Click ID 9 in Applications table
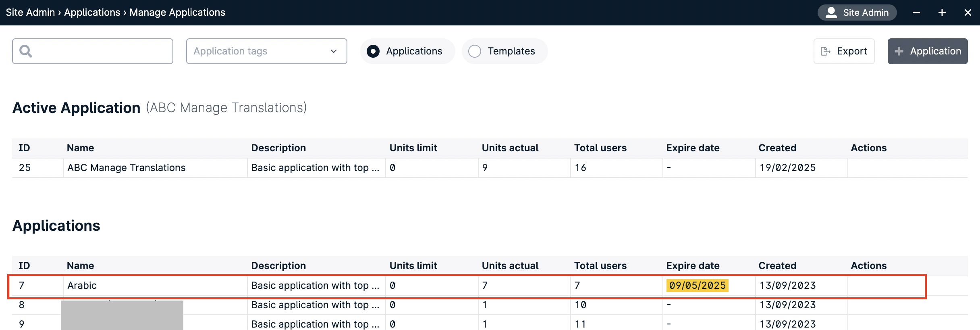Screen dimensions: 980x330 tap(22, 324)
